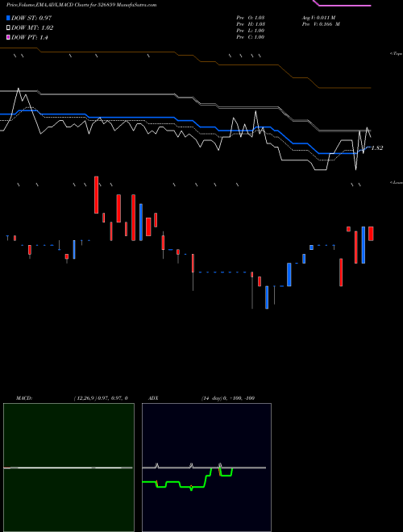Viewport: 403px width, 532px height.
Task: Select the chart title mentioning MunafaSutra.com
Action: pyautogui.click(x=81, y=5)
